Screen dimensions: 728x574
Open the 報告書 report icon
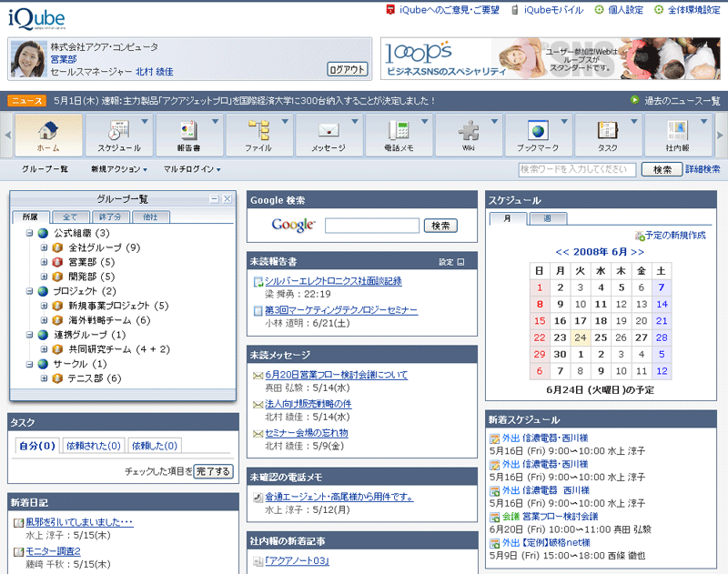tap(189, 130)
